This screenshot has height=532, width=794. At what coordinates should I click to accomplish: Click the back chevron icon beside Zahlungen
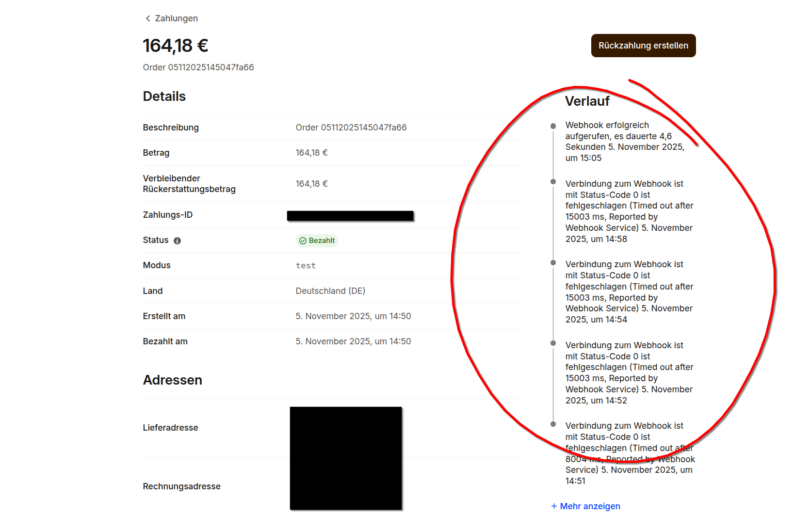tap(148, 18)
